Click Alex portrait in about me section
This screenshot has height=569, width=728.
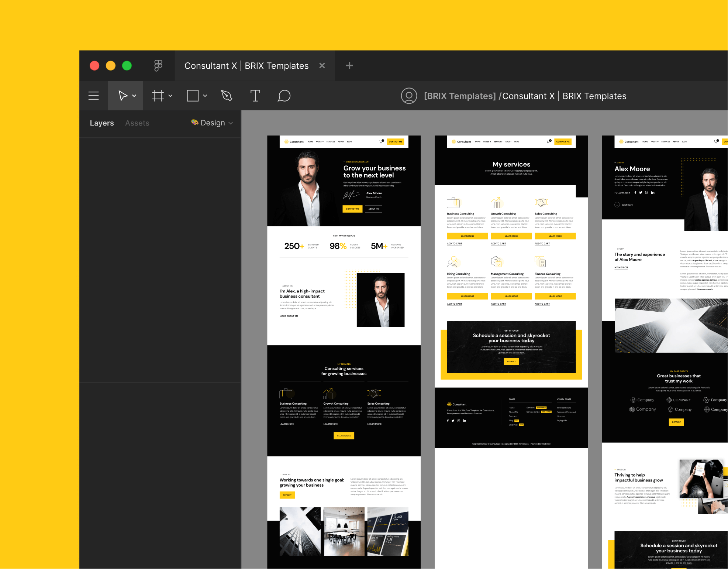tap(380, 300)
